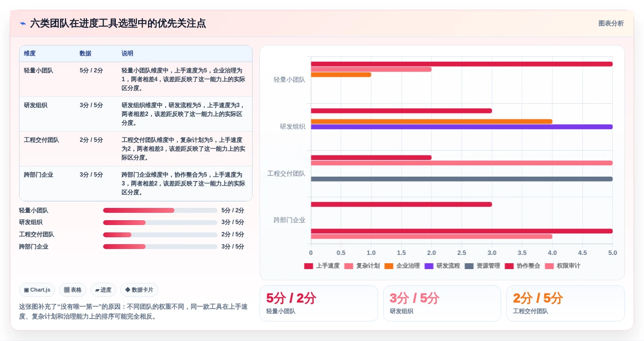Screen dimensions: 644x341
Task: Open the 5分 / 2分 轻量小团队 data card
Action: click(319, 303)
